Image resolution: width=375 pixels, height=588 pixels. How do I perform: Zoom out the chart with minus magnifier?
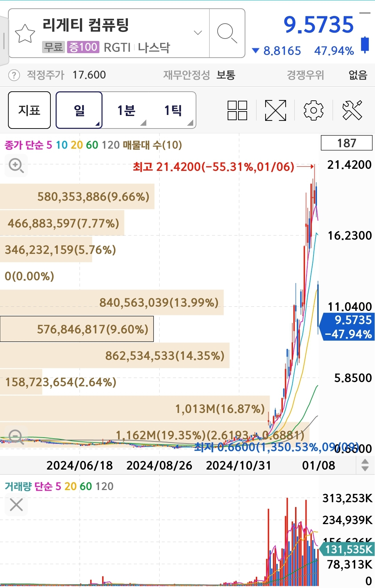coord(16,437)
